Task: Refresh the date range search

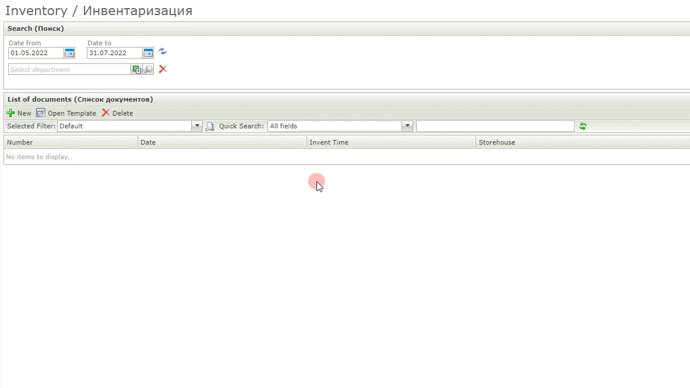Action: click(x=163, y=52)
